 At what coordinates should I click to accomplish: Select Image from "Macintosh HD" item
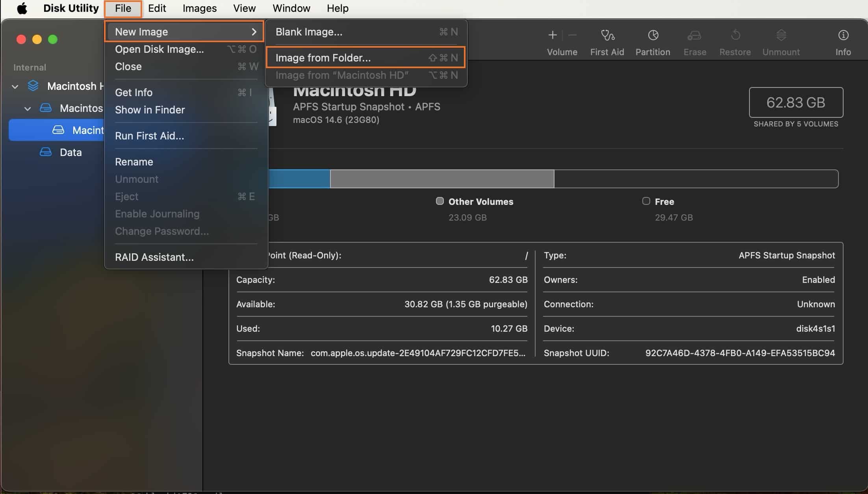(366, 75)
